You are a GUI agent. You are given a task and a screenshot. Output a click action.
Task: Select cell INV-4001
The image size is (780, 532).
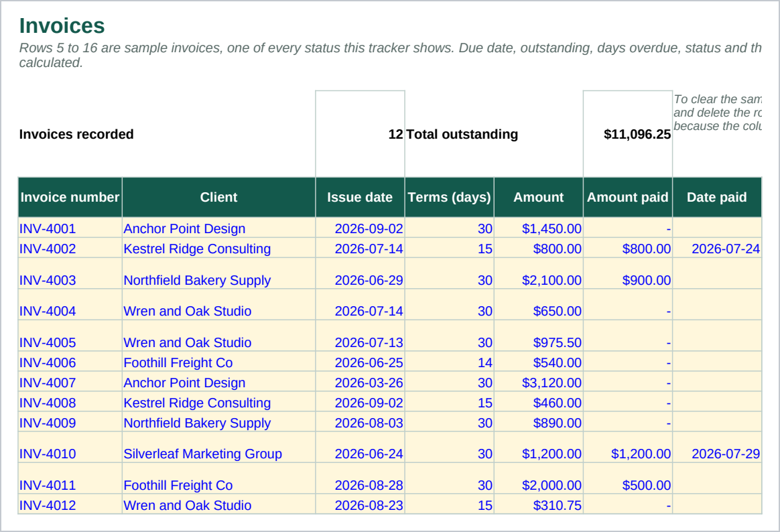(70, 228)
